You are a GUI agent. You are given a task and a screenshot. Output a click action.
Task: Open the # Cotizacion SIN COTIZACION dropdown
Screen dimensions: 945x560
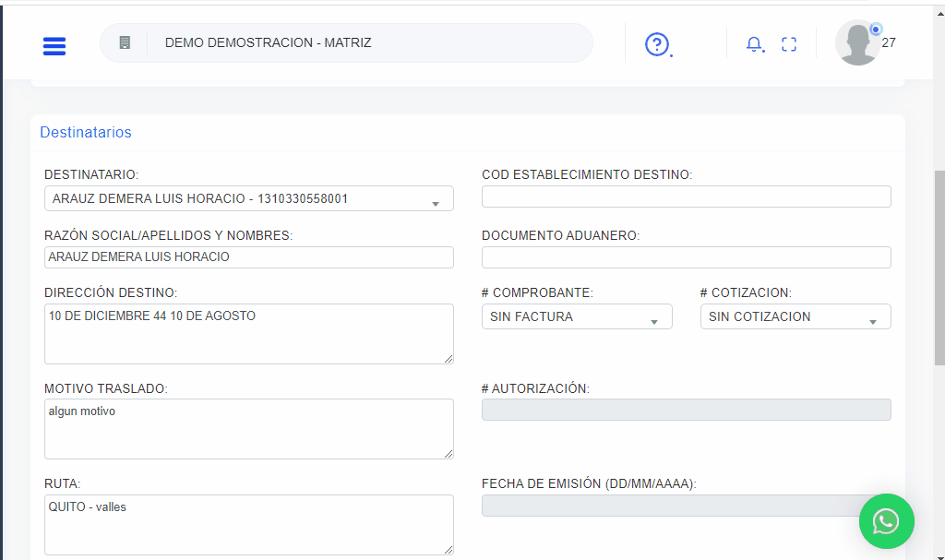pos(795,316)
